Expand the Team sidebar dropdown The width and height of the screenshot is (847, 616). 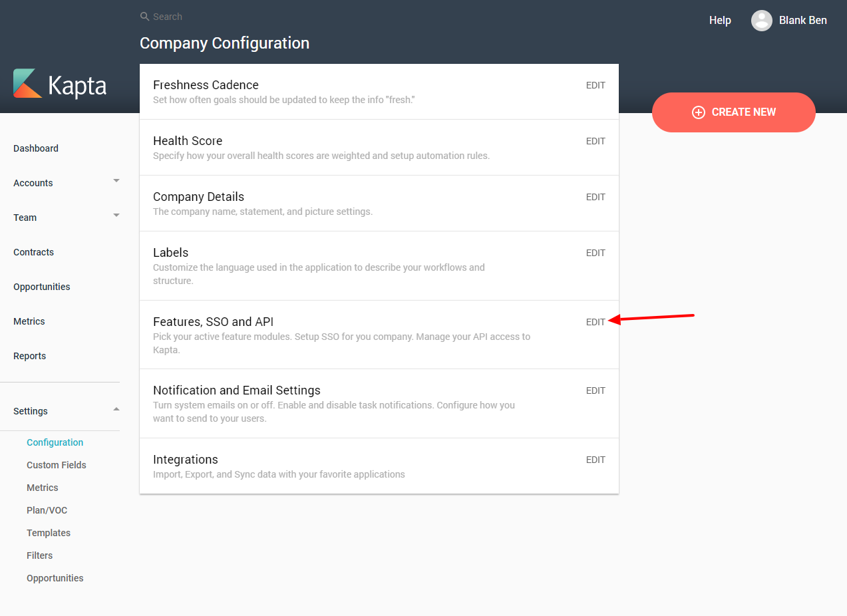click(116, 215)
